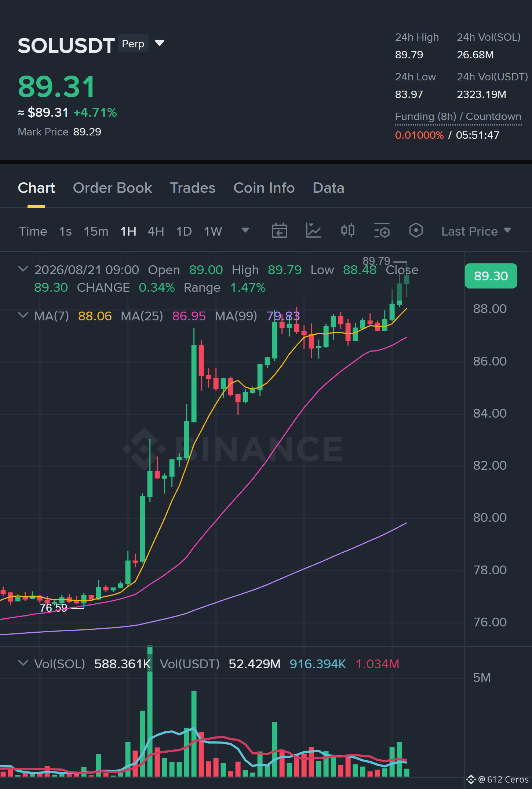Click the MA(7) value 88.06
532x789 pixels.
coord(95,316)
